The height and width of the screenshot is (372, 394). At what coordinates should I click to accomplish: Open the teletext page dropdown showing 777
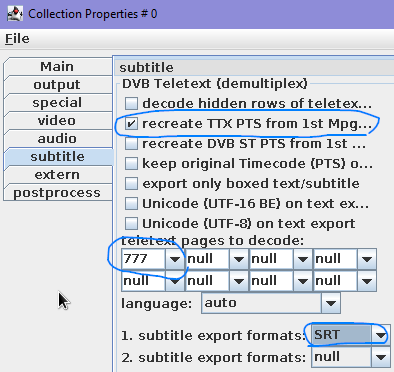pyautogui.click(x=174, y=259)
